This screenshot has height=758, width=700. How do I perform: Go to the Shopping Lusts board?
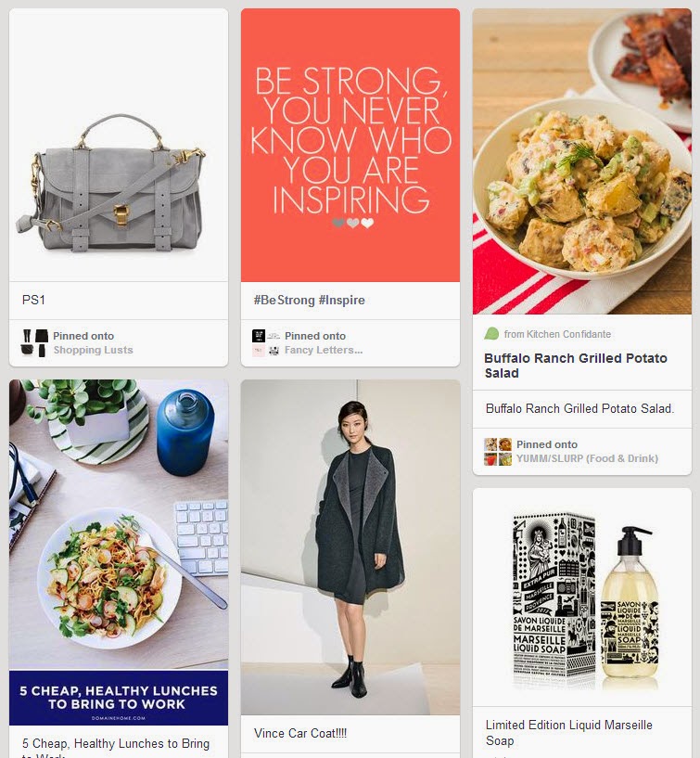93,350
